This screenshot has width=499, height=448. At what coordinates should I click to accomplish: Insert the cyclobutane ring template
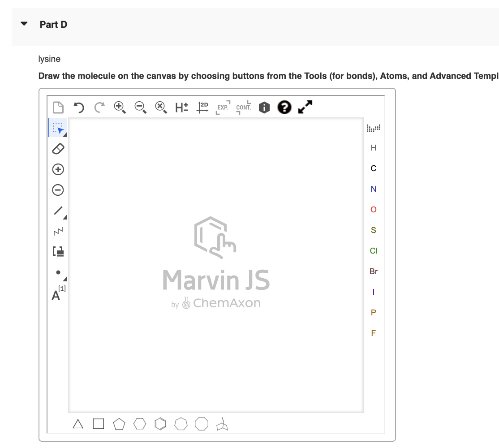(x=99, y=424)
